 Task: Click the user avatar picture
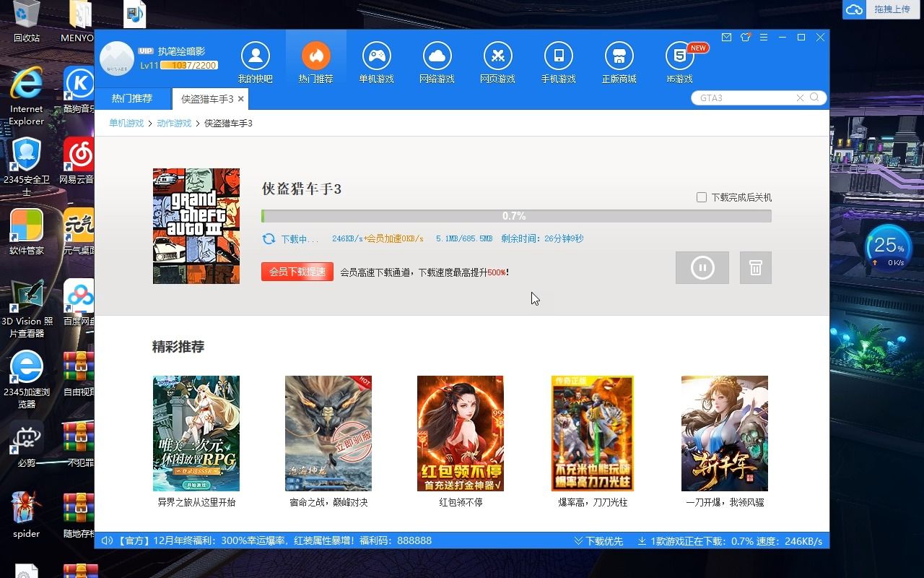coord(117,59)
